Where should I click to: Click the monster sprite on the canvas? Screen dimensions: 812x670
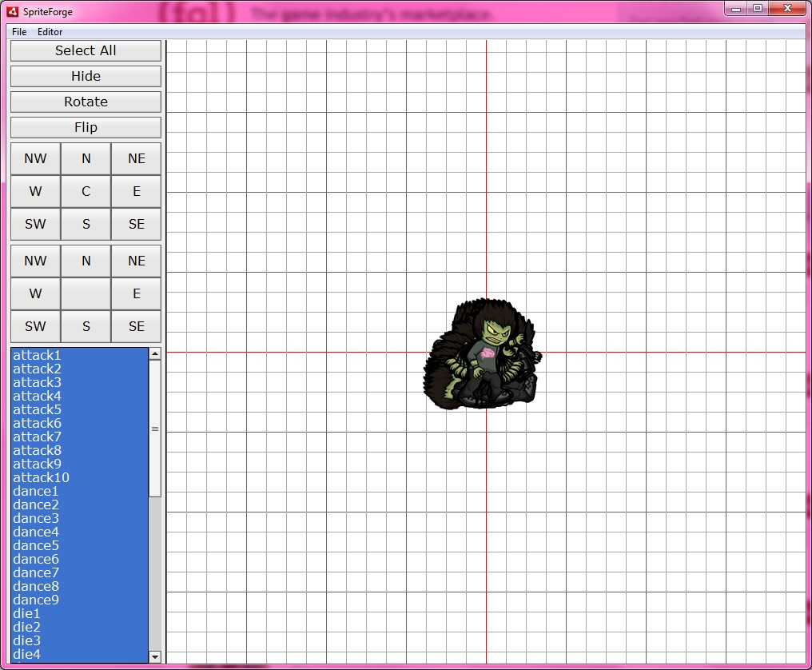(482, 356)
